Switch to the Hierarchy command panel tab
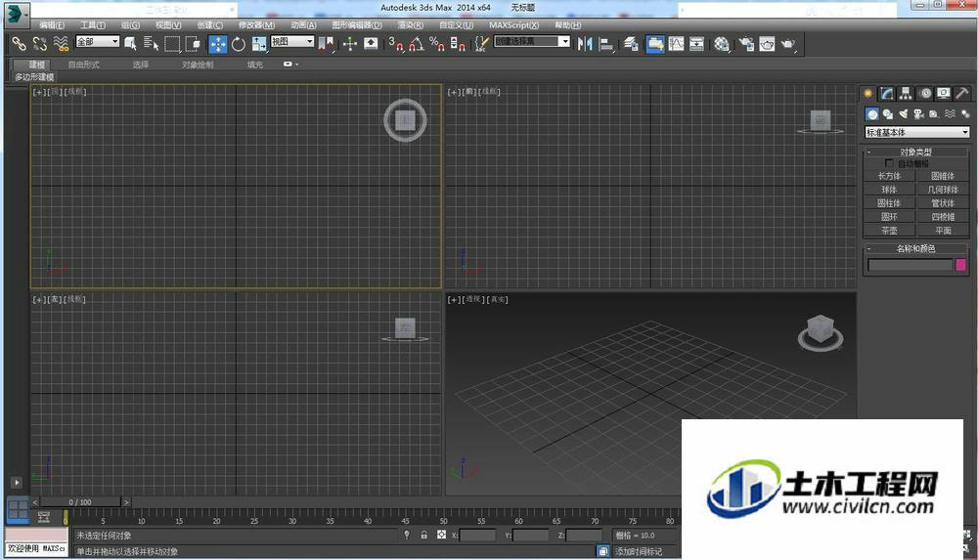This screenshot has width=978, height=560. click(x=905, y=94)
